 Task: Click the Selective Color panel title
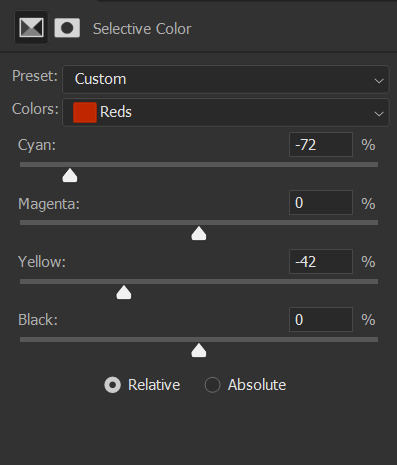coord(142,29)
